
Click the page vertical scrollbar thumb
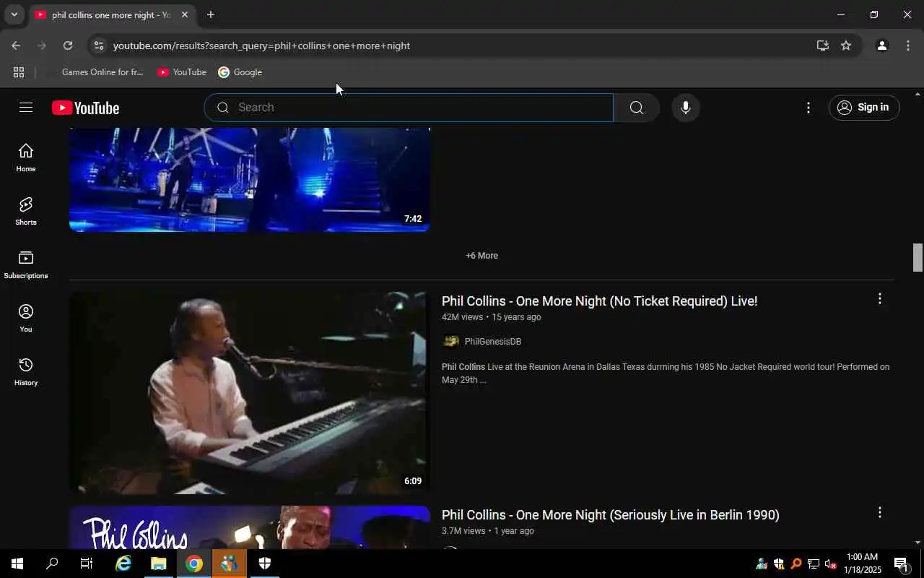(918, 258)
